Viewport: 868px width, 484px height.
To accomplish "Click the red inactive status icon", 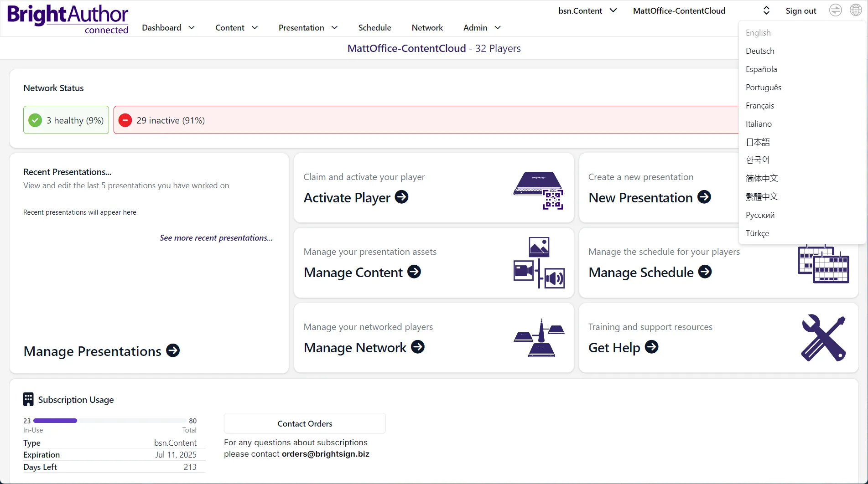I will pos(125,120).
